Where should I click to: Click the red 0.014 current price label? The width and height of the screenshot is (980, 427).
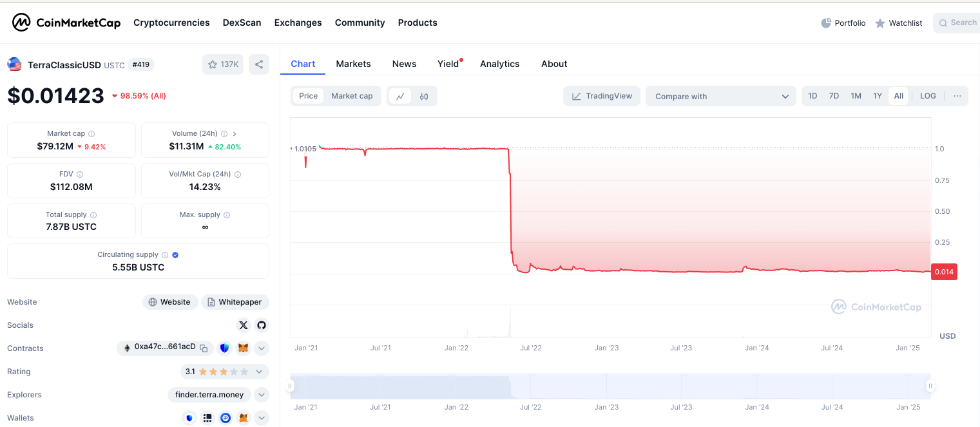[944, 272]
